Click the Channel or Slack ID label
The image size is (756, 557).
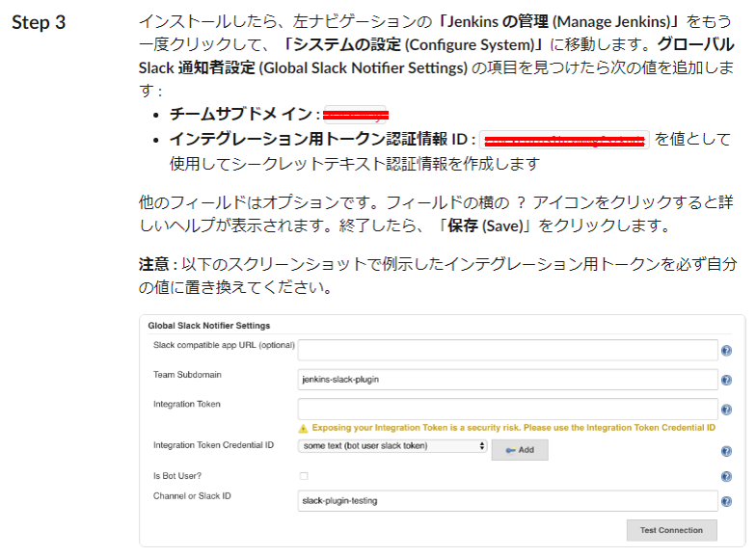pos(192,496)
